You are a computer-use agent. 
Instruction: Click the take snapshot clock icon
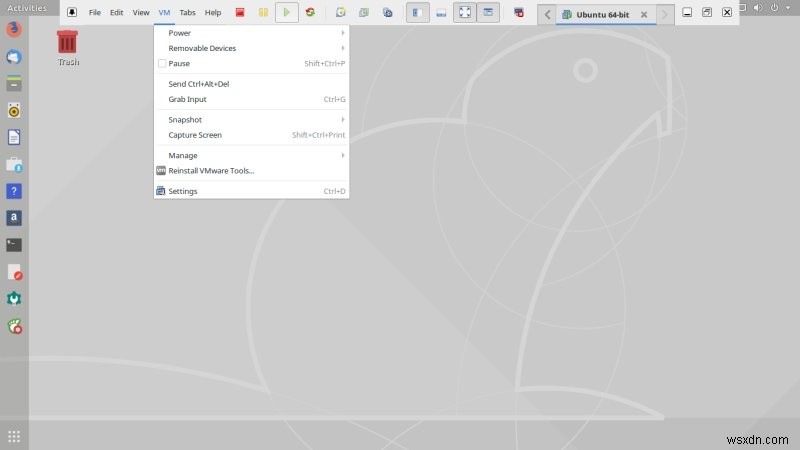click(x=340, y=12)
